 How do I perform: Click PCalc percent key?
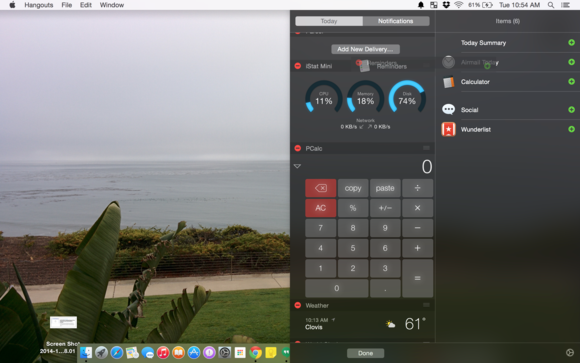pos(353,208)
